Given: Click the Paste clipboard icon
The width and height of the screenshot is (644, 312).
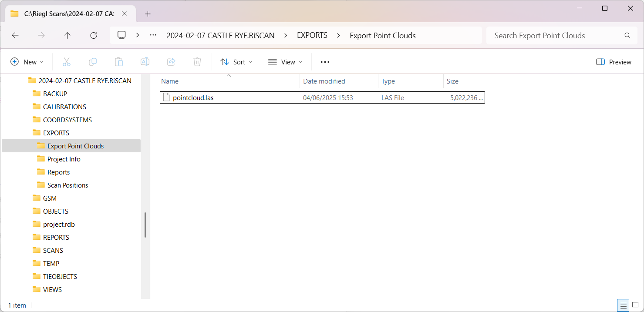Looking at the screenshot, I should point(119,62).
